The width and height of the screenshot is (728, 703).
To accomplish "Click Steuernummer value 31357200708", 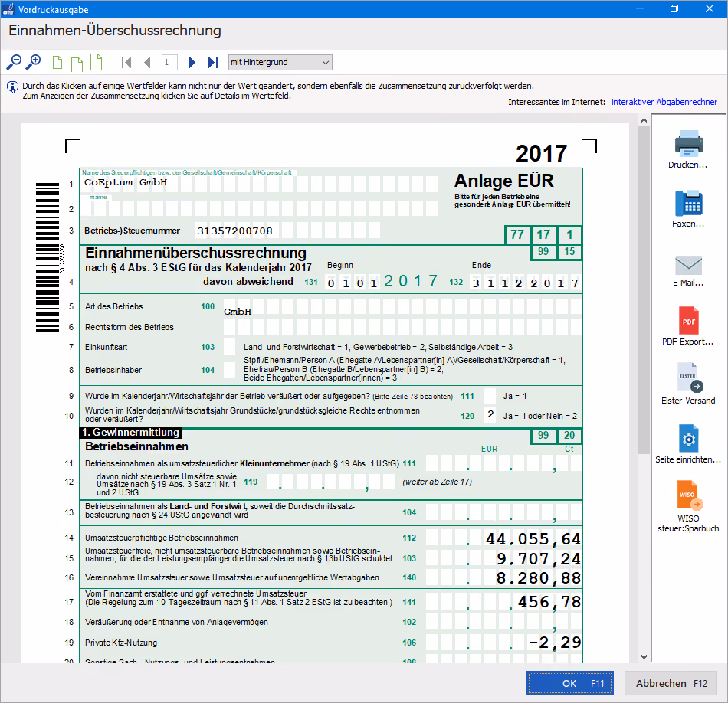I will [x=234, y=231].
